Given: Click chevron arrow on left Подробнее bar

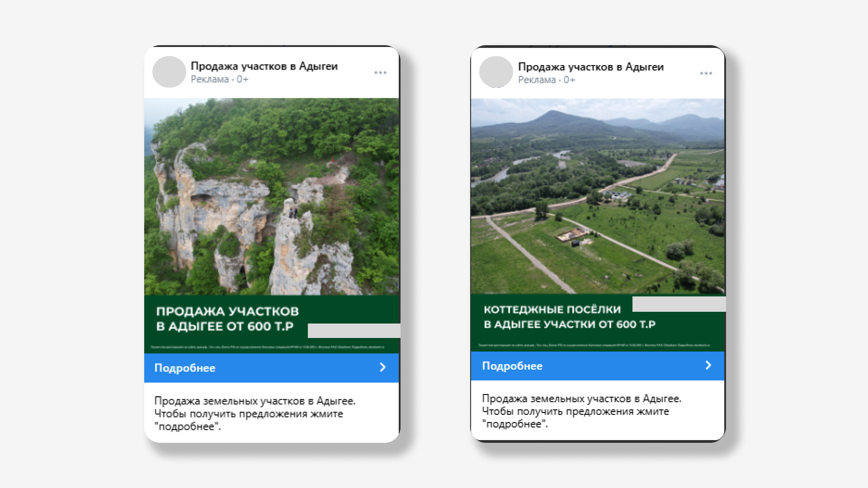Looking at the screenshot, I should click(x=382, y=367).
